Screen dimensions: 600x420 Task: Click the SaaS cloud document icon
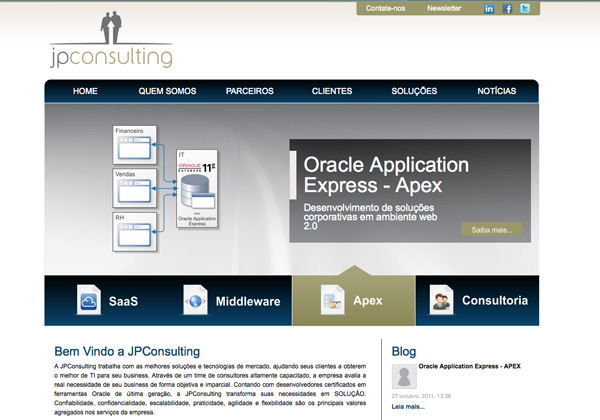point(88,300)
